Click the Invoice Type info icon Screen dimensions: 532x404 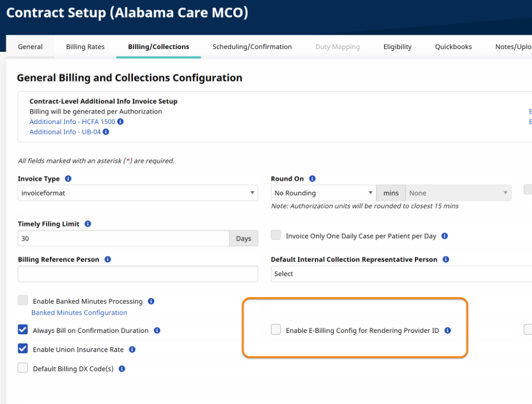coord(68,179)
